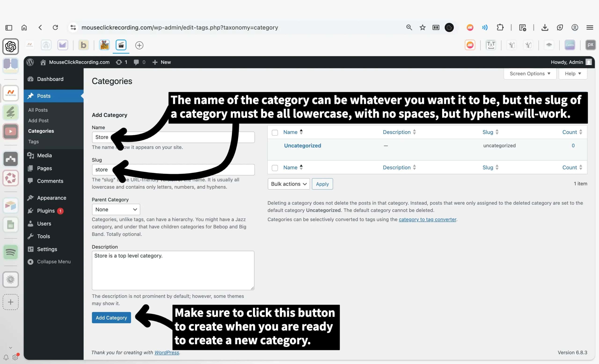Screen dimensions: 599x364
Task: Reload the page with the refresh icon
Action: (55, 27)
